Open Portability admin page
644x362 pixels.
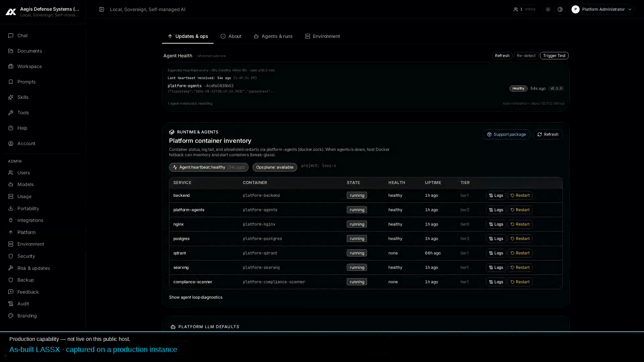(43, 208)
